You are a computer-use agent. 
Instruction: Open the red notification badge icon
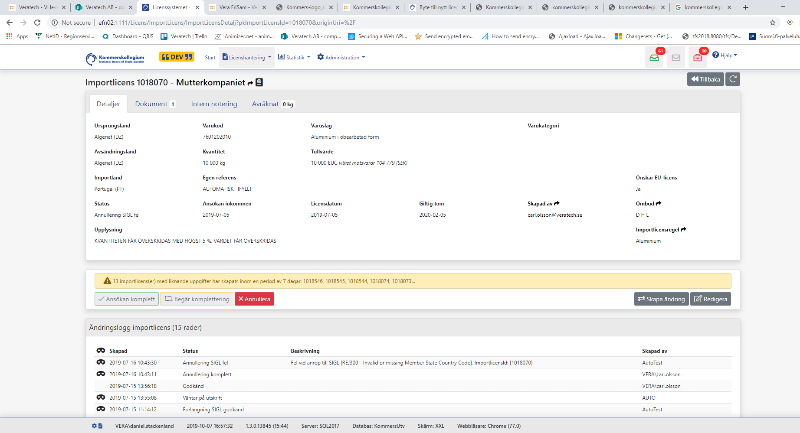click(x=699, y=57)
